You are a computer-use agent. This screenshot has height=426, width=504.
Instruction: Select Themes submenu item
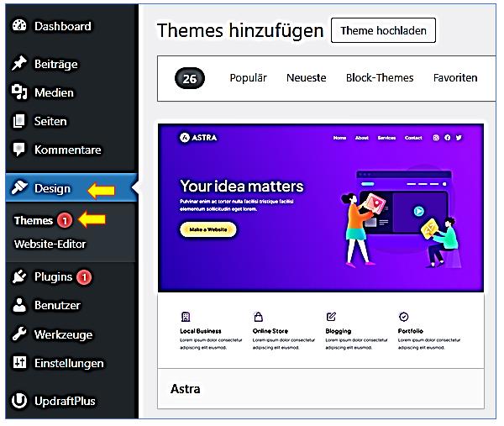[34, 220]
